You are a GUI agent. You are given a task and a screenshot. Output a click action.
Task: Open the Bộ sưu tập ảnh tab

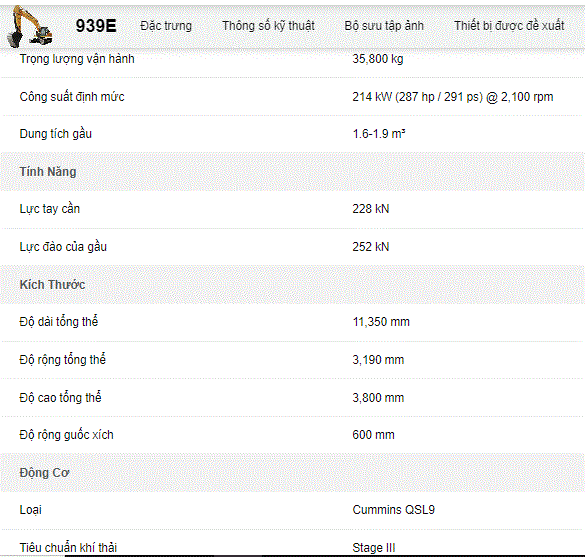(x=384, y=26)
